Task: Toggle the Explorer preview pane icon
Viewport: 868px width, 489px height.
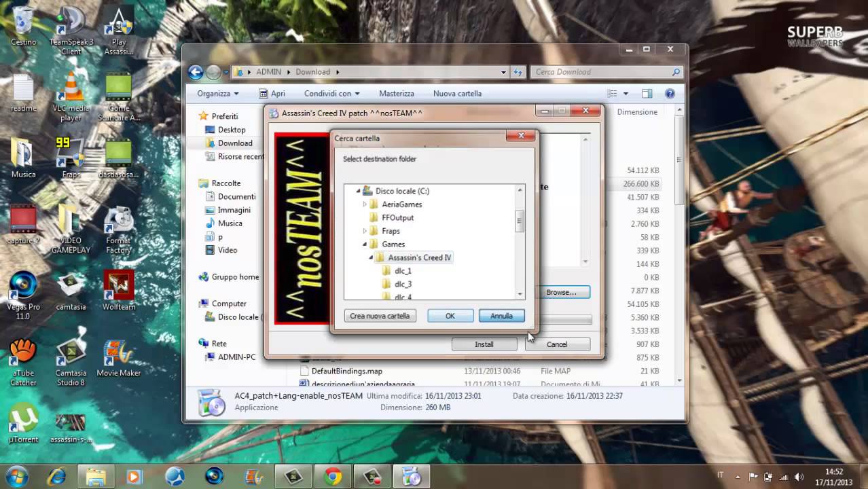Action: coord(647,94)
